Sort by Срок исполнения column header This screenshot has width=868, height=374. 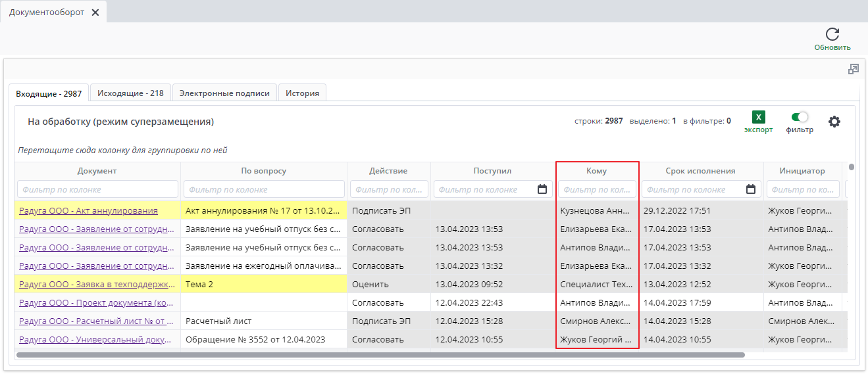coord(701,171)
